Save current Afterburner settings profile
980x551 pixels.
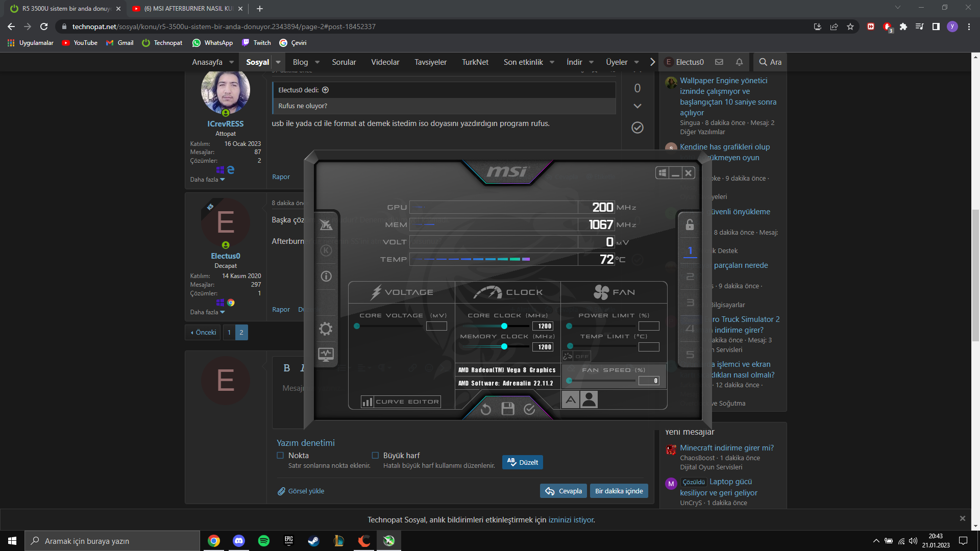pos(508,409)
